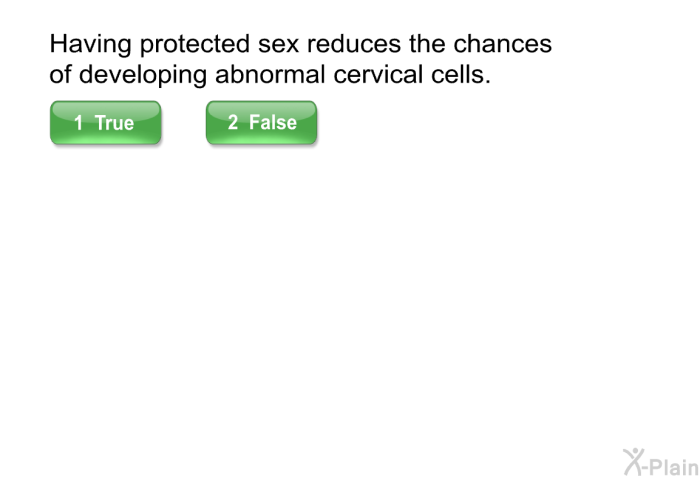Viewport: 700px width, 480px height.
Task: Choose option 2 as the quiz answer
Action: coord(262,123)
